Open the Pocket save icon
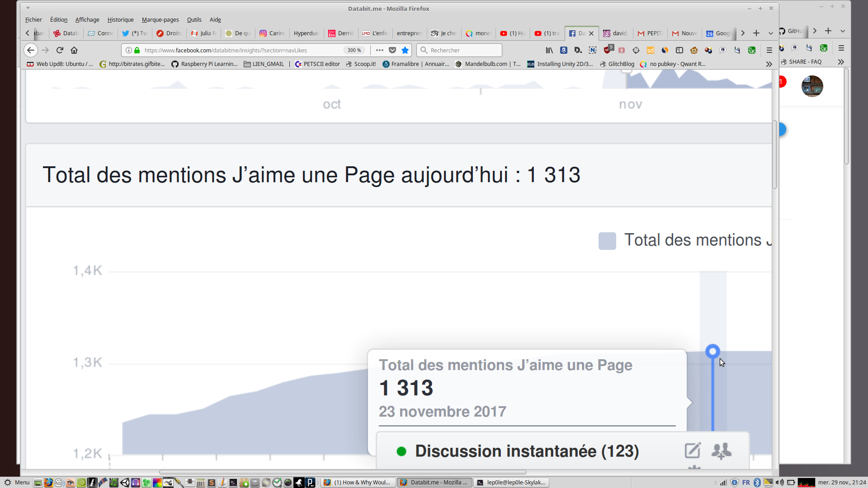Viewport: 868px width, 488px height. pos(392,50)
